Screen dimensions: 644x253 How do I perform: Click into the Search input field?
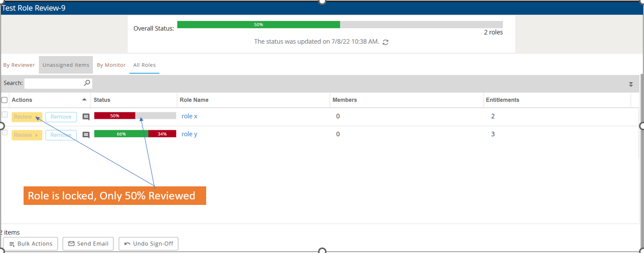pos(53,83)
